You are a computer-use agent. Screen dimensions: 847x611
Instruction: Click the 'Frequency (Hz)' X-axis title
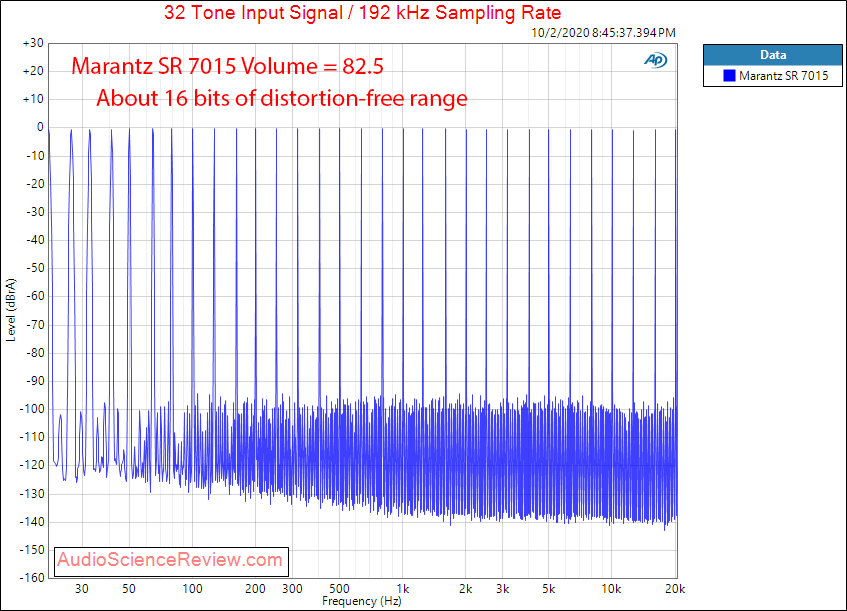(361, 601)
